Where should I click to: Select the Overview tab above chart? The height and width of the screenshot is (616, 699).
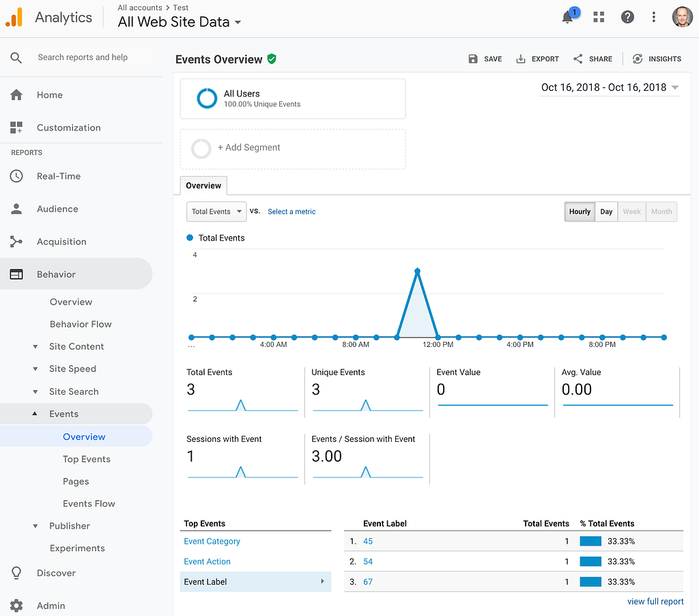[x=203, y=186]
